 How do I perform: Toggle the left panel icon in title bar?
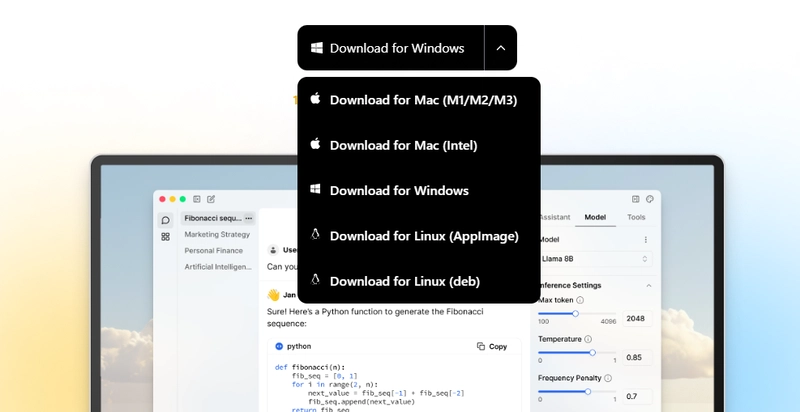(196, 199)
